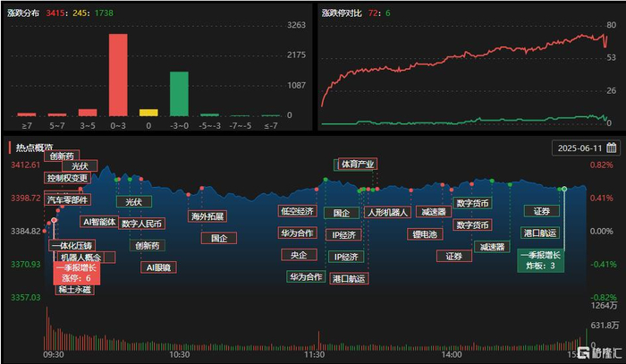Click the 央企 hotspot label
This screenshot has width=626, height=364.
coord(299,255)
